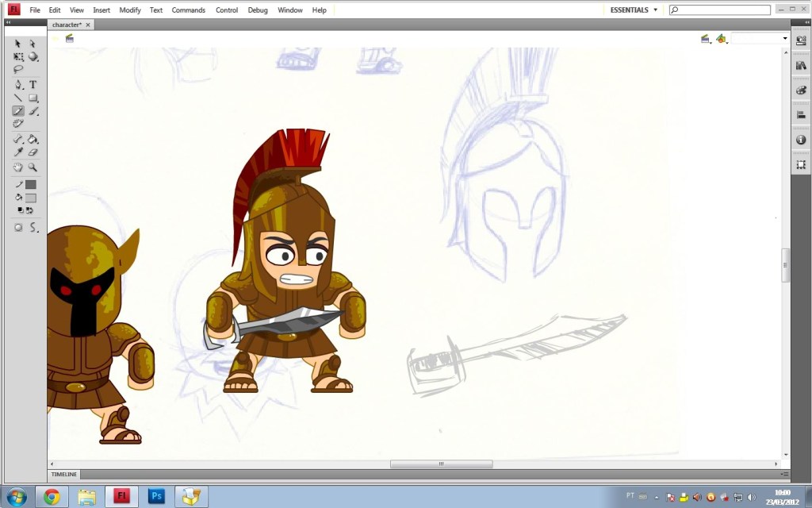The image size is (812, 508).
Task: Select the Paint Bucket tool
Action: pos(33,140)
